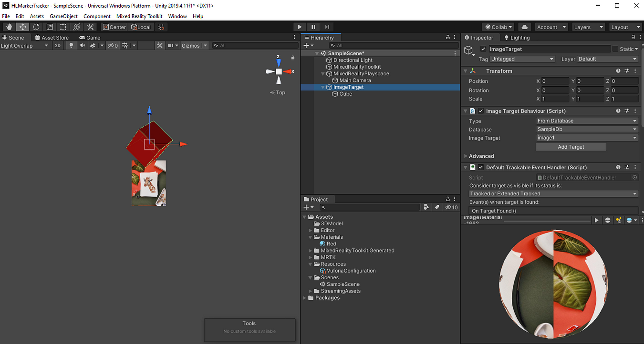This screenshot has width=644, height=344.
Task: Open the Mixed Reality Toolkit menu
Action: (139, 16)
